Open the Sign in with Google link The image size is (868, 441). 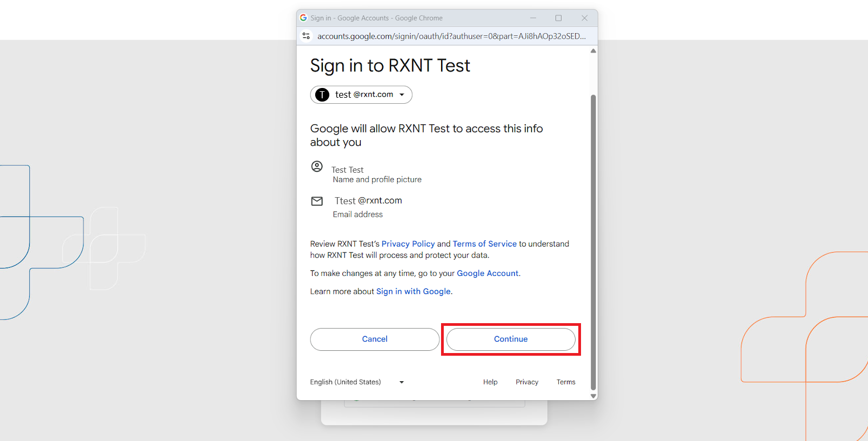coord(413,292)
